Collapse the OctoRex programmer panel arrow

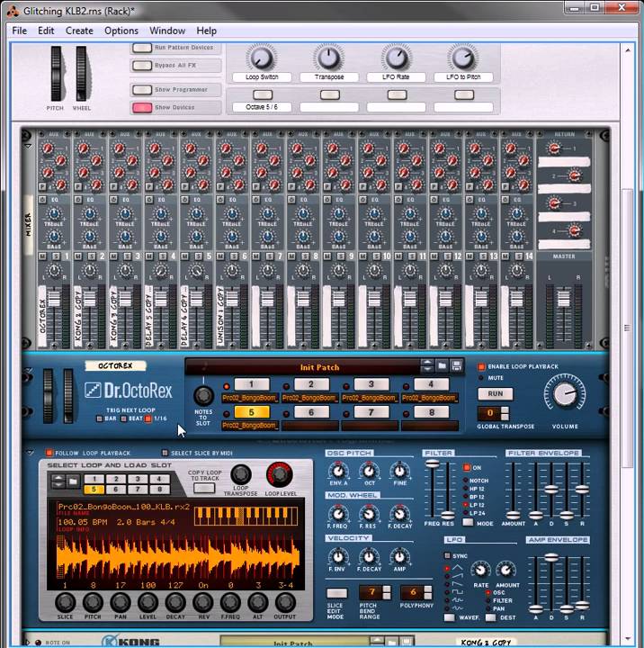(x=30, y=453)
